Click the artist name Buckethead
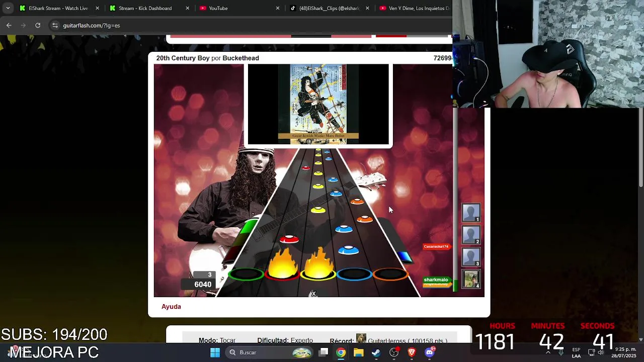The width and height of the screenshot is (644, 362). pos(240,58)
